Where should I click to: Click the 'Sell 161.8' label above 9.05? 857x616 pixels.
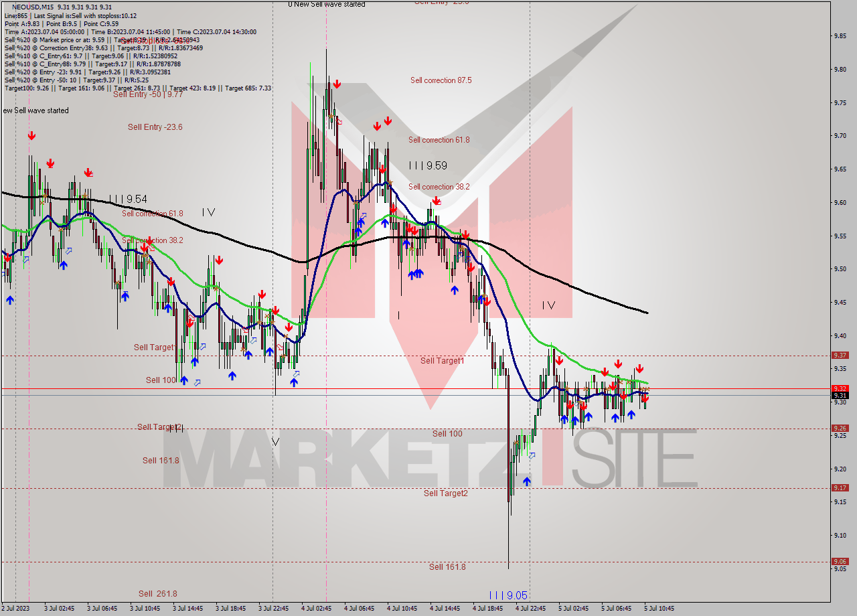pyautogui.click(x=447, y=567)
